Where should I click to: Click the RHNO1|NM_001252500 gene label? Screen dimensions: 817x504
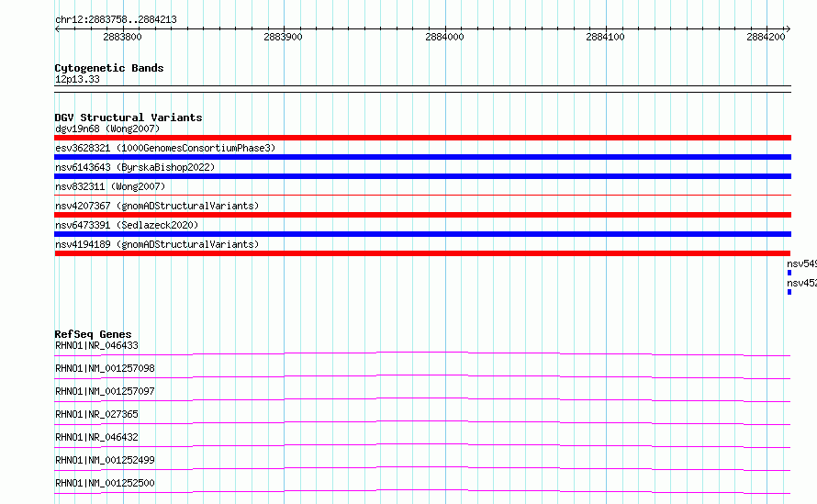[x=105, y=483]
